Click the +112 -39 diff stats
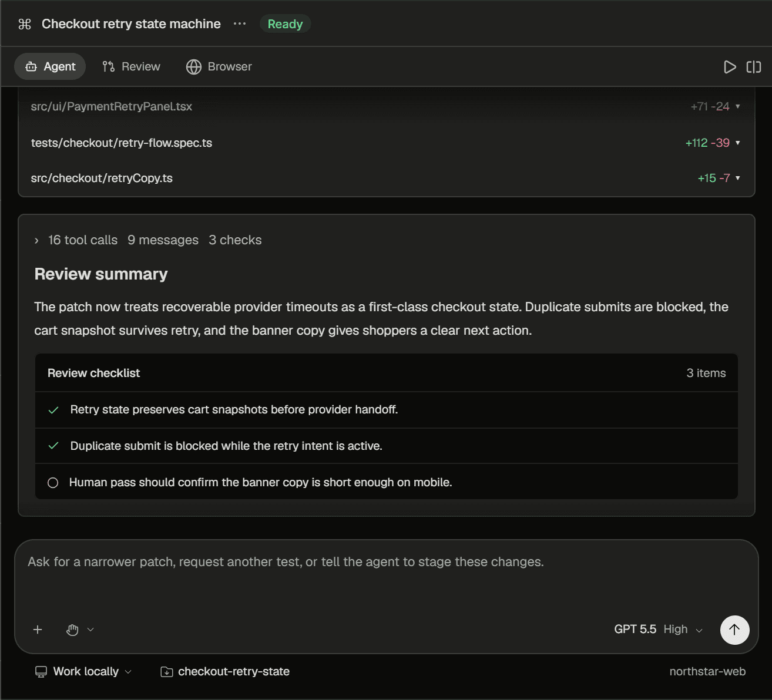Screen dimensions: 772x700 [x=707, y=143]
